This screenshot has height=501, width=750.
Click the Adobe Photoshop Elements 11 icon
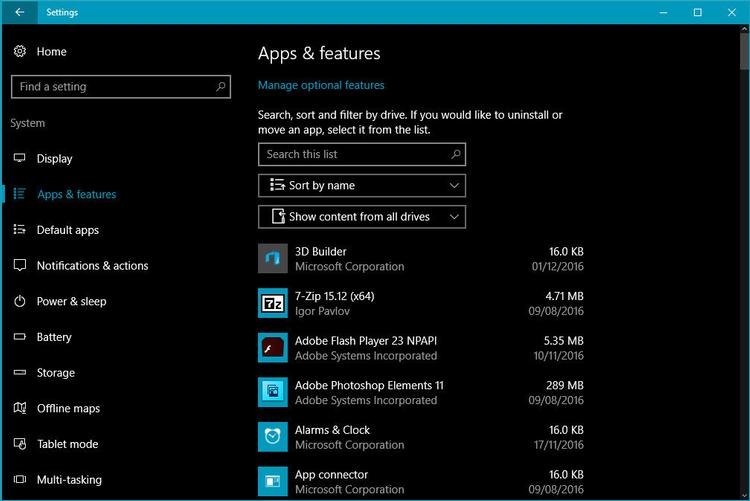[273, 392]
